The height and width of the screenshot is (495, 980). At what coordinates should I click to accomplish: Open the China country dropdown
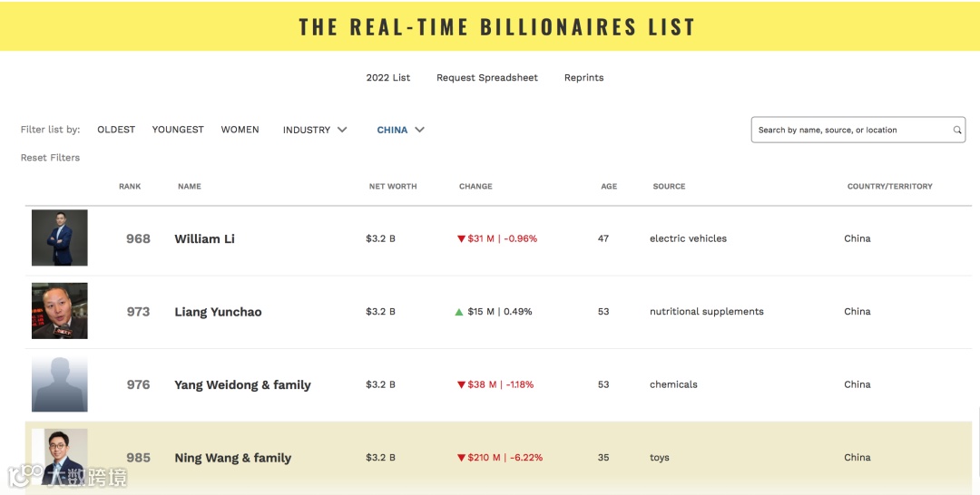point(400,130)
